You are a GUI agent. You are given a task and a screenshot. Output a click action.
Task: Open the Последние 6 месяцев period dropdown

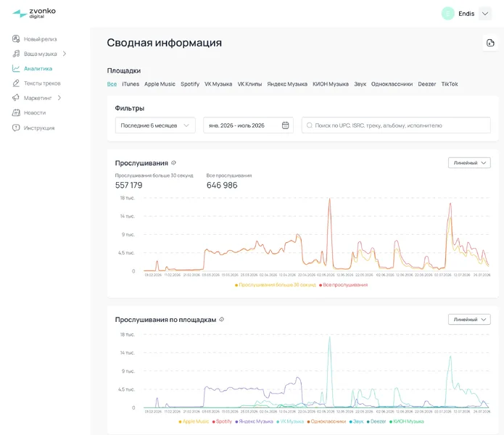[x=155, y=125]
